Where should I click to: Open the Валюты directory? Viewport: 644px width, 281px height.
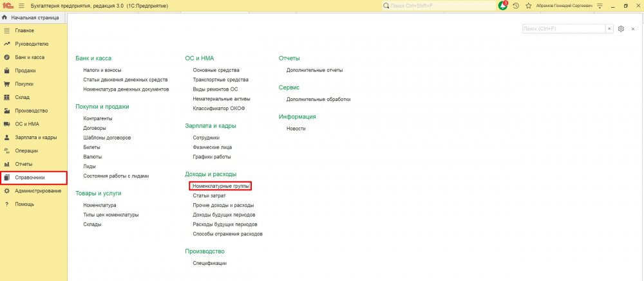click(92, 157)
